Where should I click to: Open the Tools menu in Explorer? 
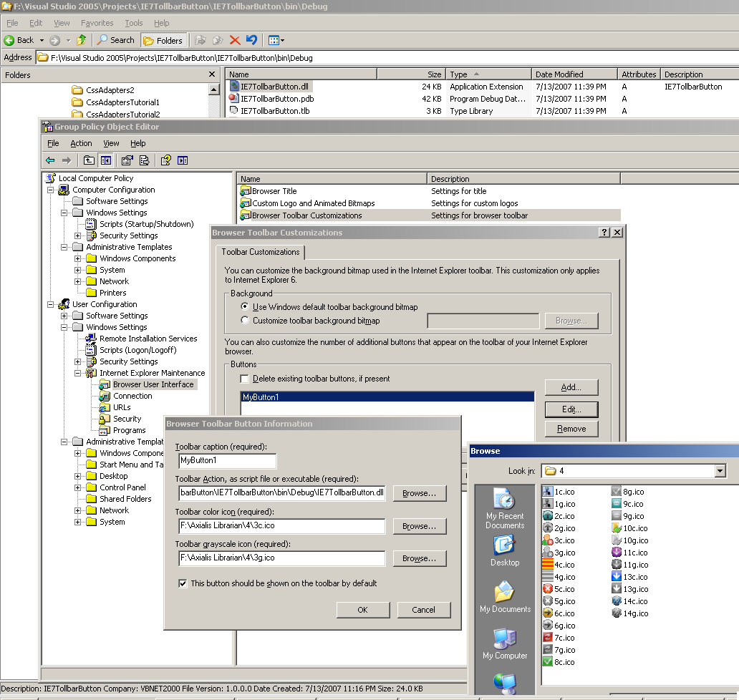(x=133, y=23)
